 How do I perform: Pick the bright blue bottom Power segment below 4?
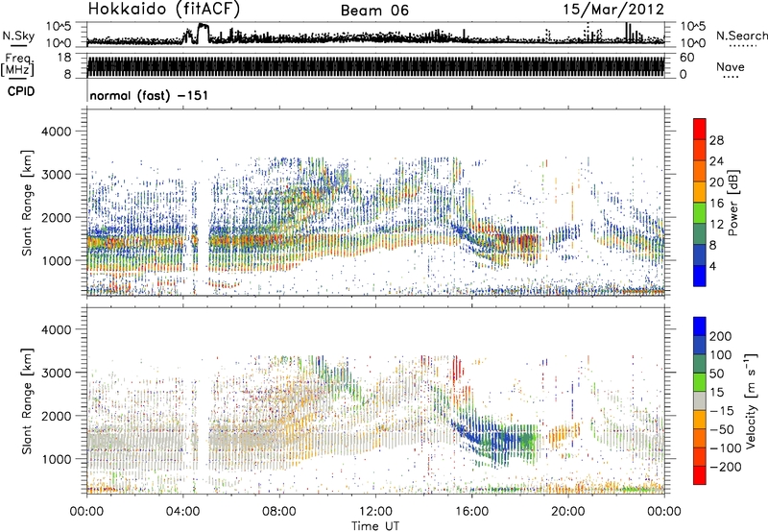[700, 276]
